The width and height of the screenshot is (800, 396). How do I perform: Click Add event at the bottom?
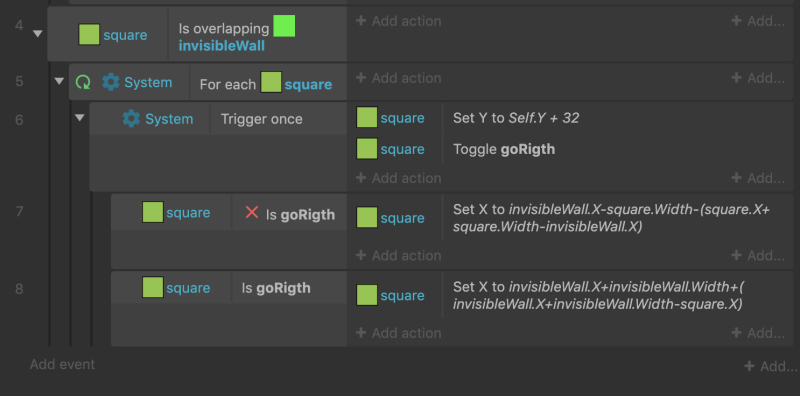click(x=62, y=364)
